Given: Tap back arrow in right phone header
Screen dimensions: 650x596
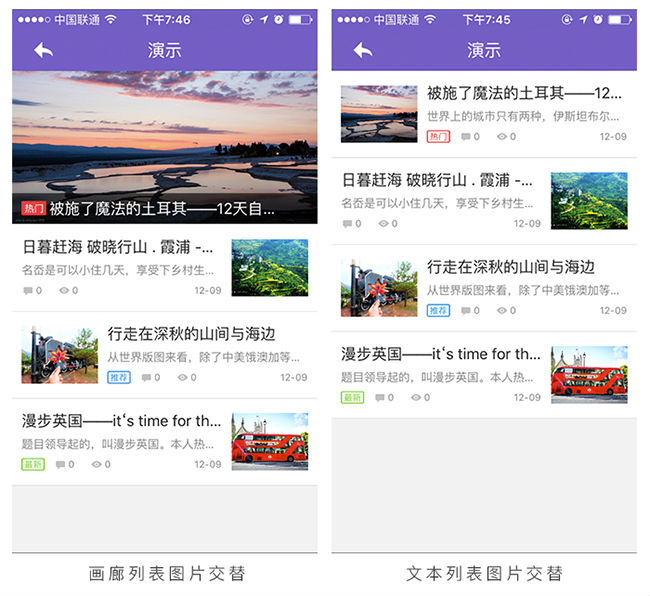Looking at the screenshot, I should [x=362, y=50].
